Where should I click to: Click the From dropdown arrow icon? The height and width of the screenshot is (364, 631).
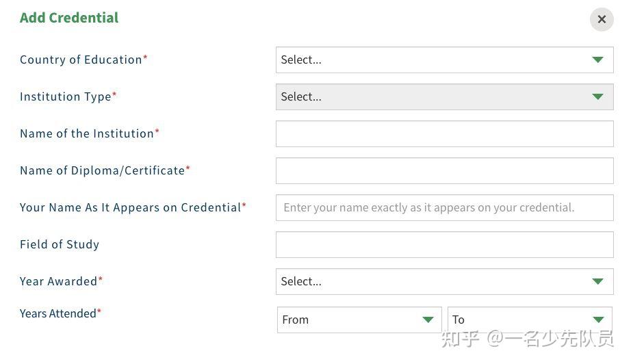428,320
